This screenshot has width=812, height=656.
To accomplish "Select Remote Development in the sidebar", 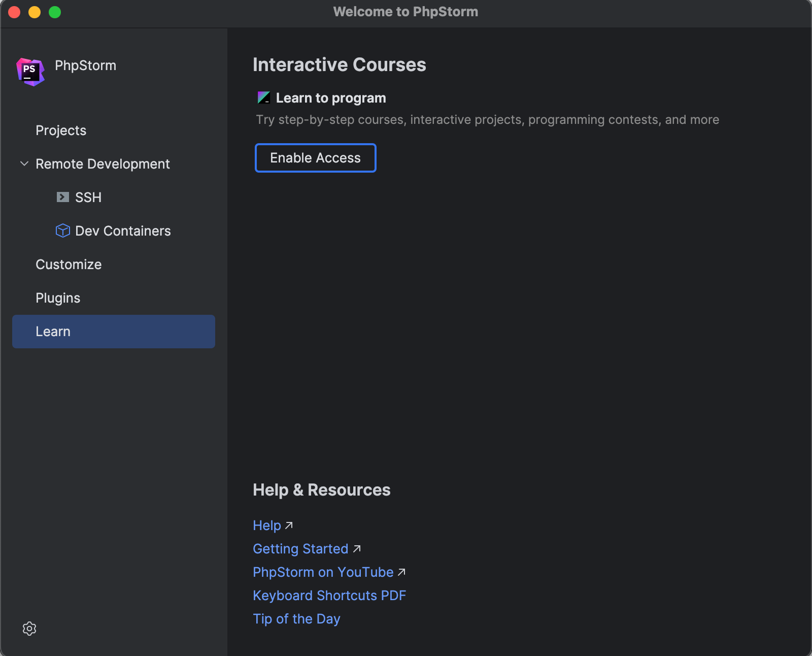I will point(114,164).
